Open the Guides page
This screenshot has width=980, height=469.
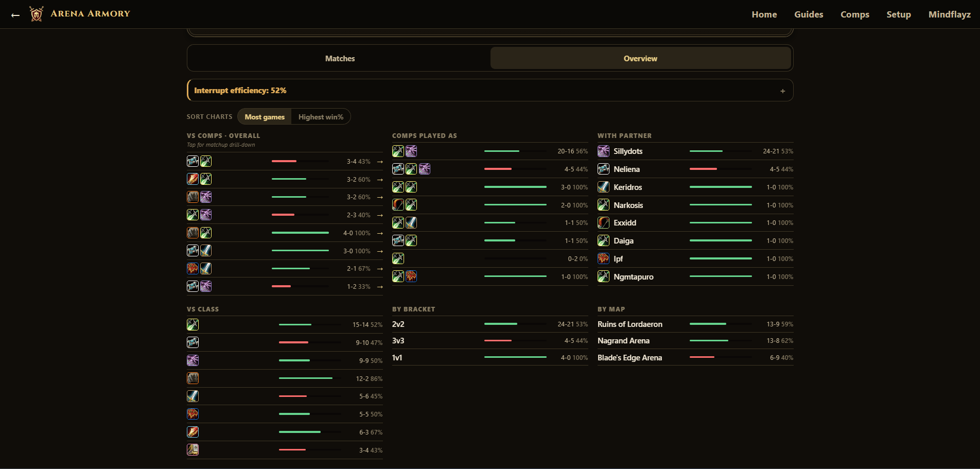coord(809,14)
